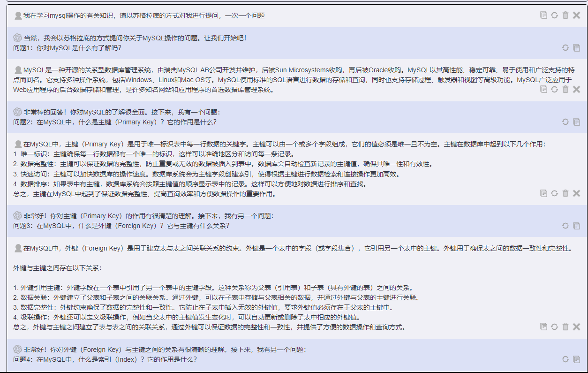Click ChatGPT logo beside 非常棒的回答 reply

pos(17,112)
